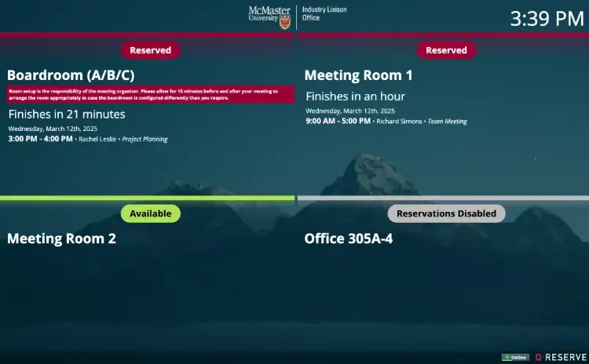The image size is (589, 364).
Task: Click the 3:39 PM clock display
Action: click(x=547, y=19)
